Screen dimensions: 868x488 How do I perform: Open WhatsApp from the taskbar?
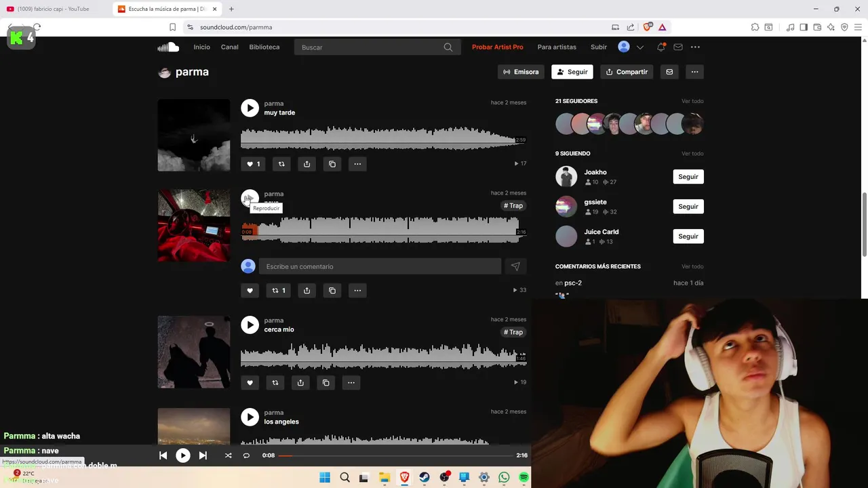(x=504, y=477)
